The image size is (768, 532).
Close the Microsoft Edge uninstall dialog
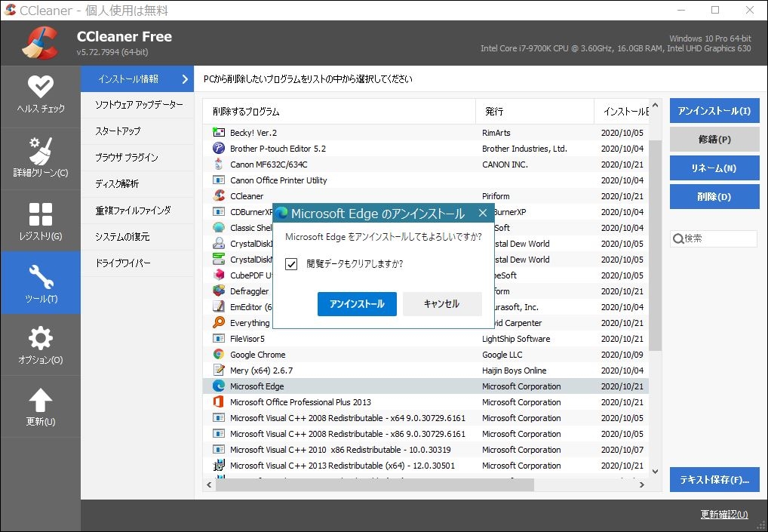click(482, 213)
